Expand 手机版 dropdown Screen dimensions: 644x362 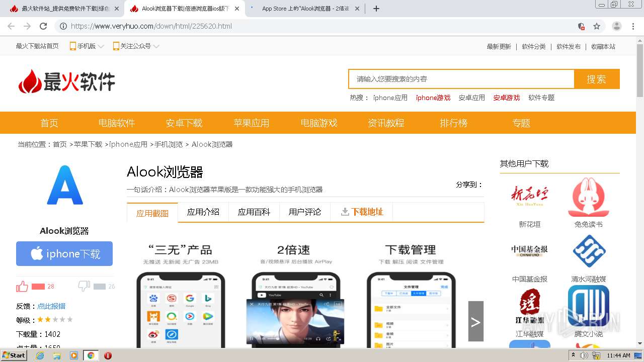coord(87,46)
